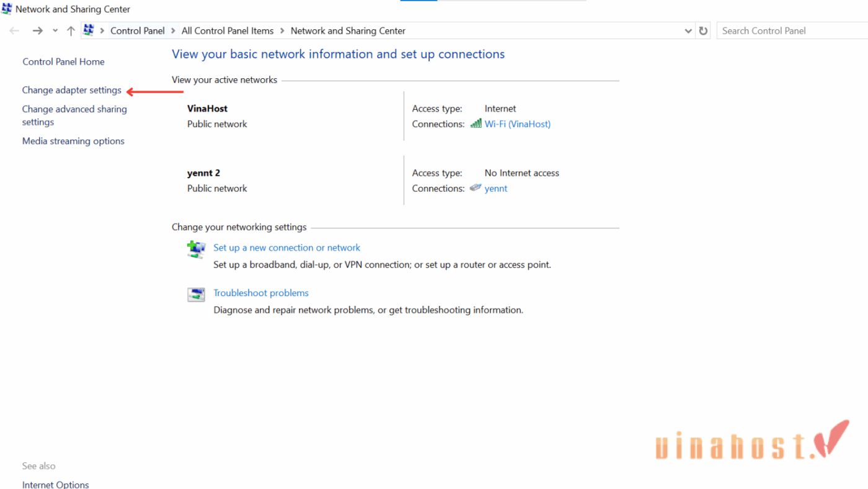Viewport: 868px width, 489px height.
Task: Click the Back navigation arrow
Action: pos(14,30)
